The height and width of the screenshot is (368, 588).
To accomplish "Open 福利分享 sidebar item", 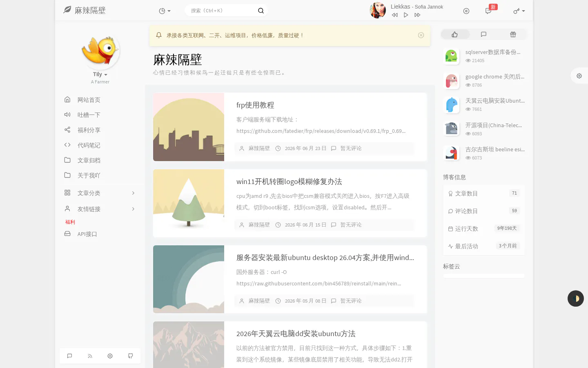I will 100,130.
